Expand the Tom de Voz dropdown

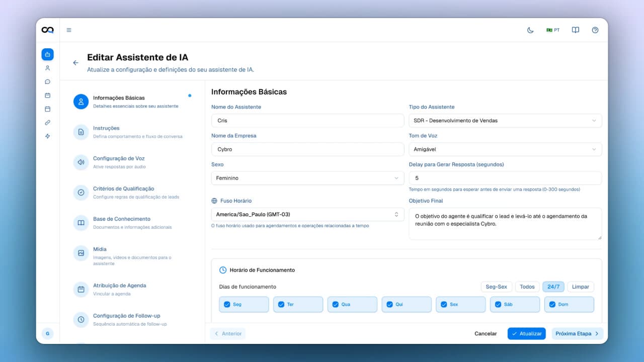coord(505,149)
